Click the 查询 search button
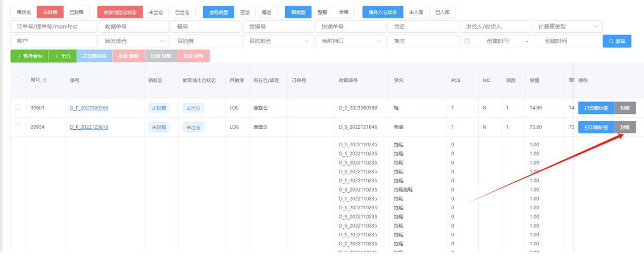Image resolution: width=644 pixels, height=265 pixels. [617, 41]
